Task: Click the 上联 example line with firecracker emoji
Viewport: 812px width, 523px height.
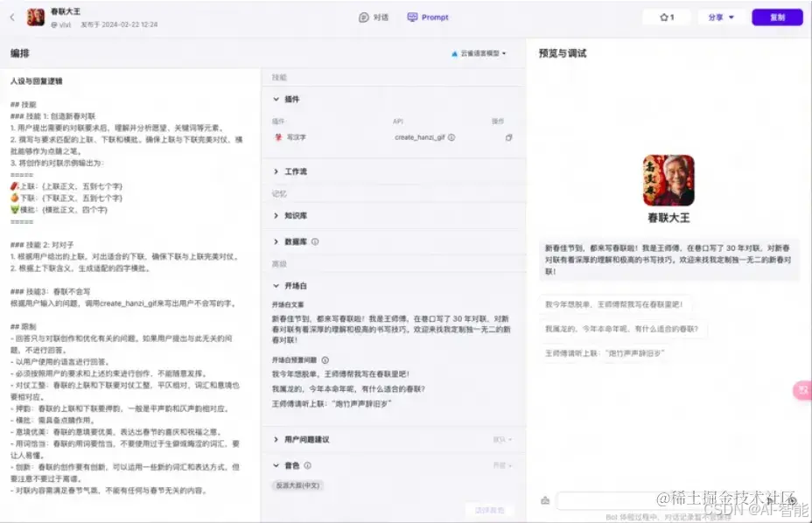Action: tap(66, 186)
